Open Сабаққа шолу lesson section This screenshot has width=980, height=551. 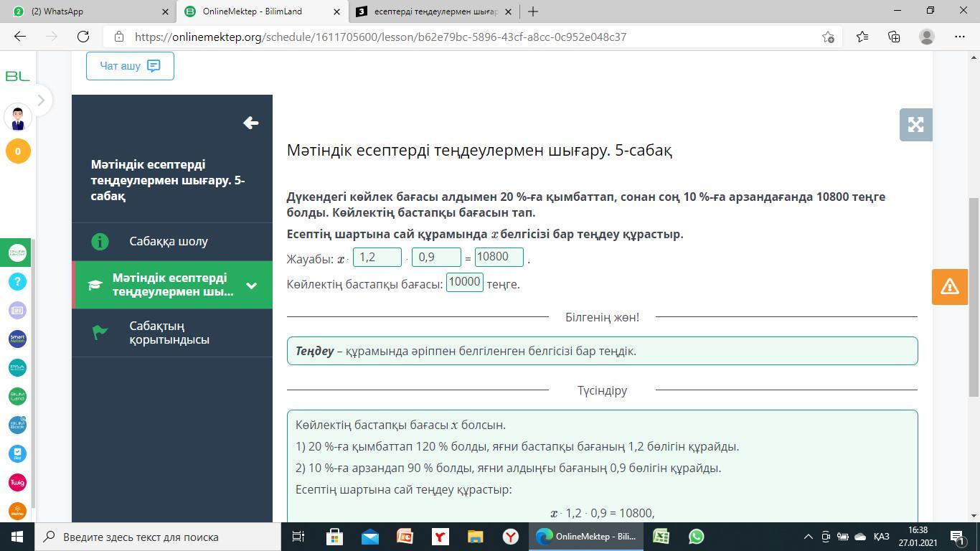point(168,242)
